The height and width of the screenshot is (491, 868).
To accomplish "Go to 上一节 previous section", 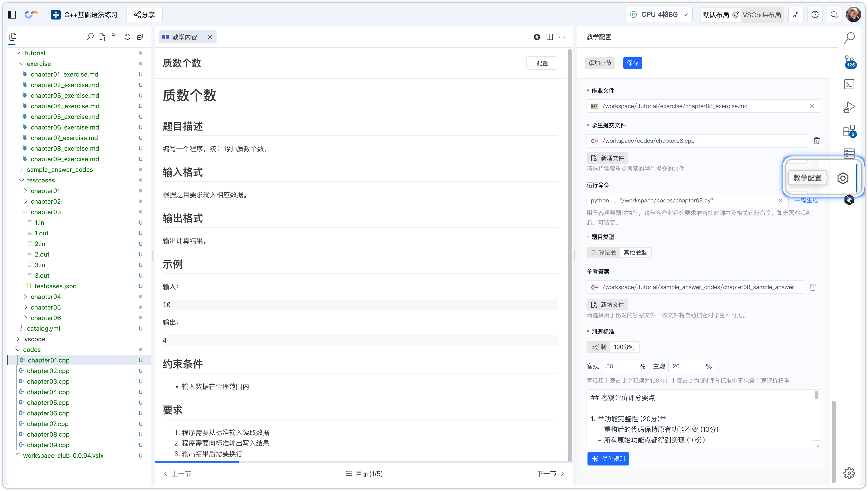I will pyautogui.click(x=177, y=474).
